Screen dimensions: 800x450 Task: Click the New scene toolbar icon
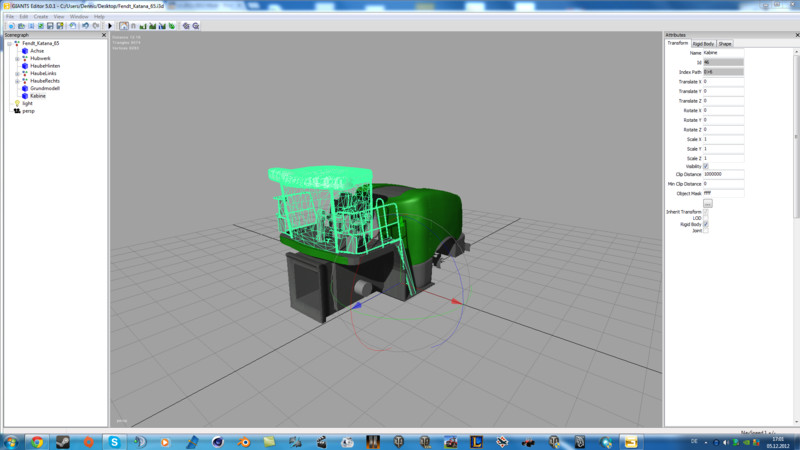point(11,26)
